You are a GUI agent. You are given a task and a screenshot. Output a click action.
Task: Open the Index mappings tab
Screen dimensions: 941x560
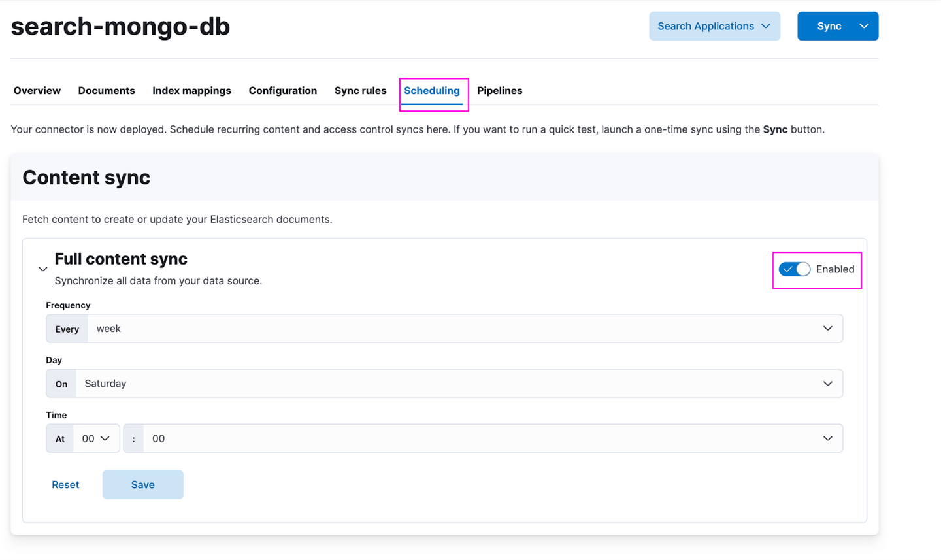[191, 91]
